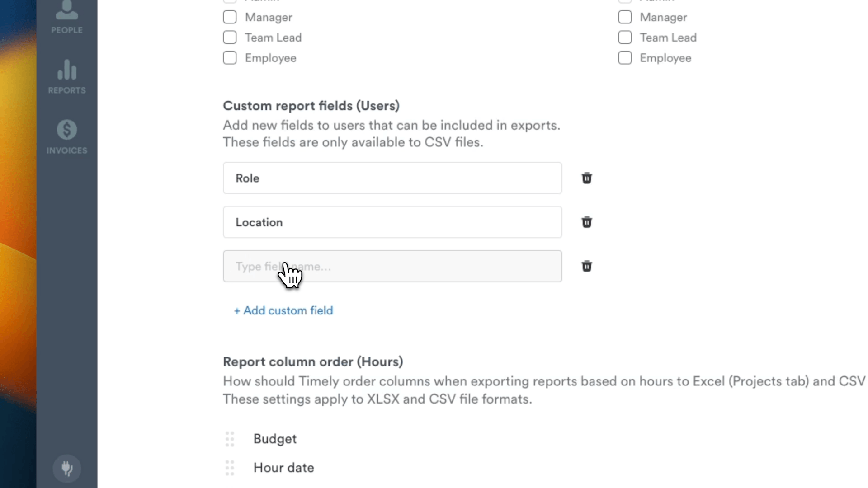The width and height of the screenshot is (868, 488).
Task: Focus the Location field input
Action: pyautogui.click(x=392, y=222)
